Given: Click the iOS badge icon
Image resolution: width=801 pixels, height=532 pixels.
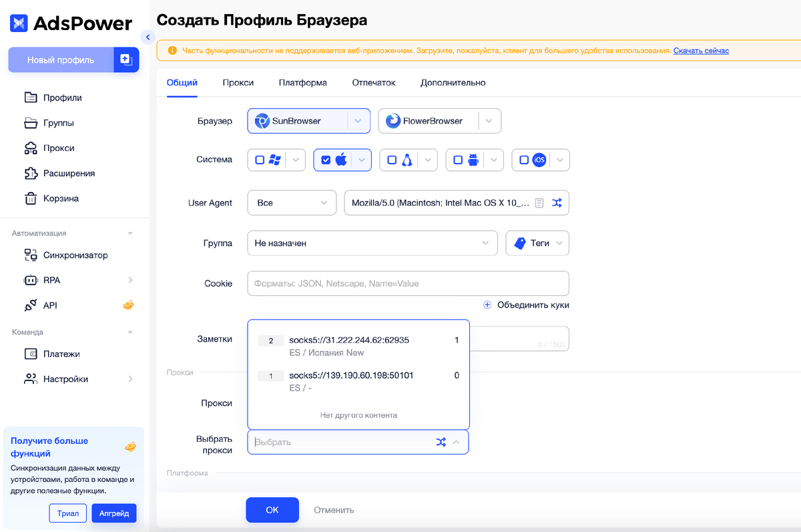Looking at the screenshot, I should point(539,160).
